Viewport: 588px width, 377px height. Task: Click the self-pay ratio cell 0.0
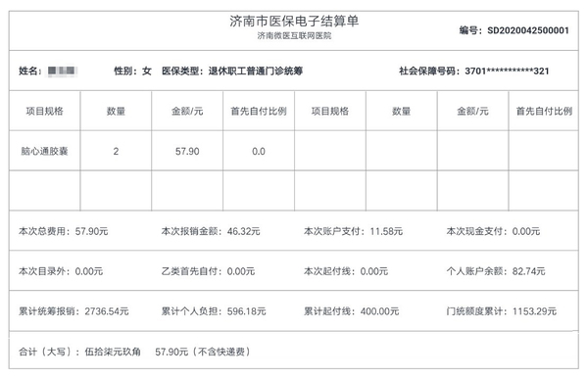(x=259, y=151)
